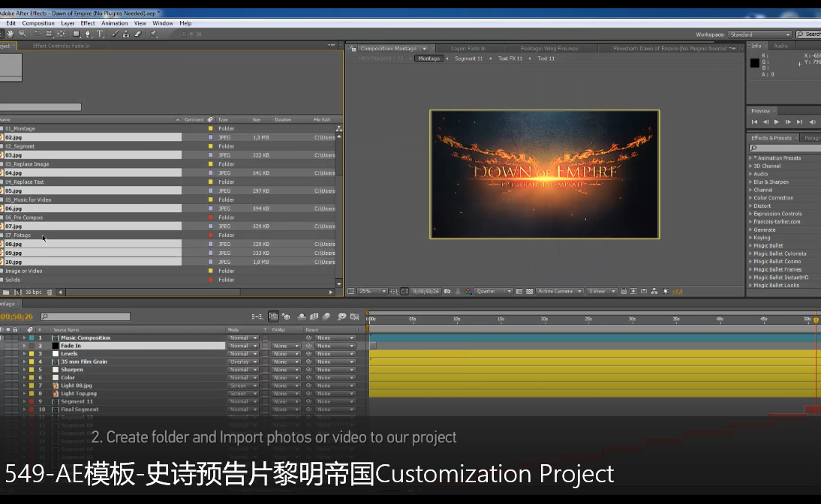Open the Layer menu
Screen dimensions: 821x504
click(x=68, y=23)
